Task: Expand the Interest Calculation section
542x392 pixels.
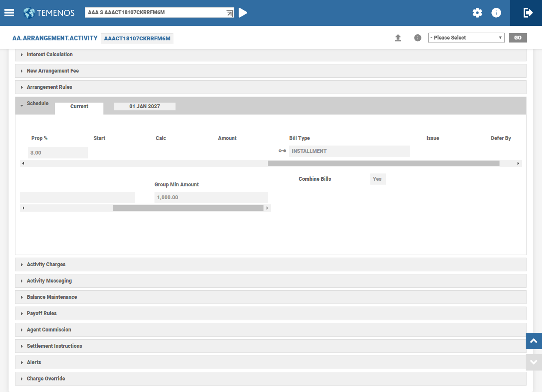Action: point(49,55)
